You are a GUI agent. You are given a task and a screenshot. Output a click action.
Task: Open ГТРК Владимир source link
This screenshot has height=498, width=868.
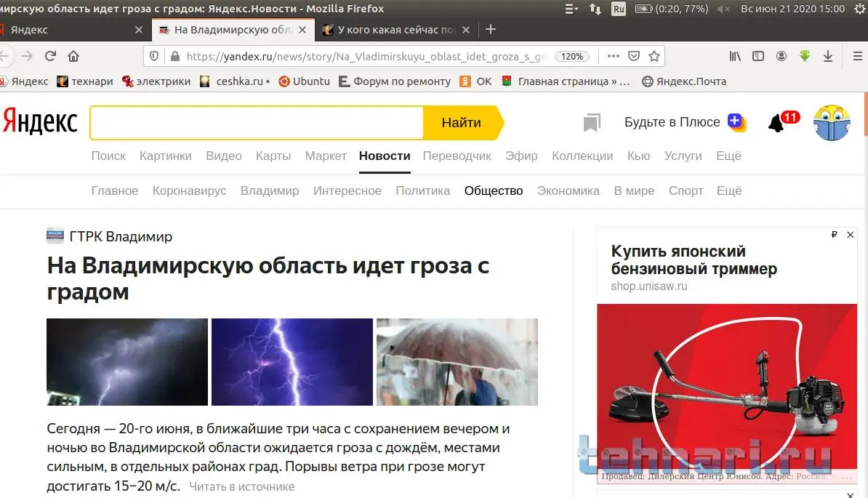[x=110, y=236]
